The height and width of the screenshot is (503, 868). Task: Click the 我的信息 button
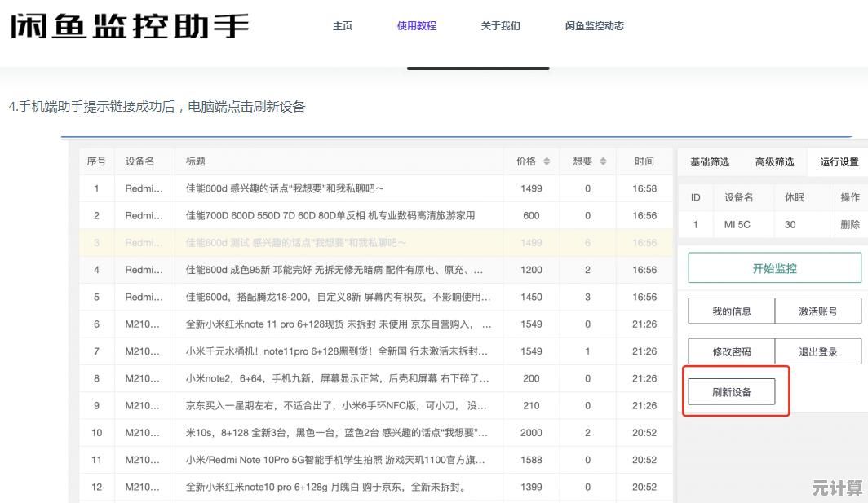click(x=732, y=311)
